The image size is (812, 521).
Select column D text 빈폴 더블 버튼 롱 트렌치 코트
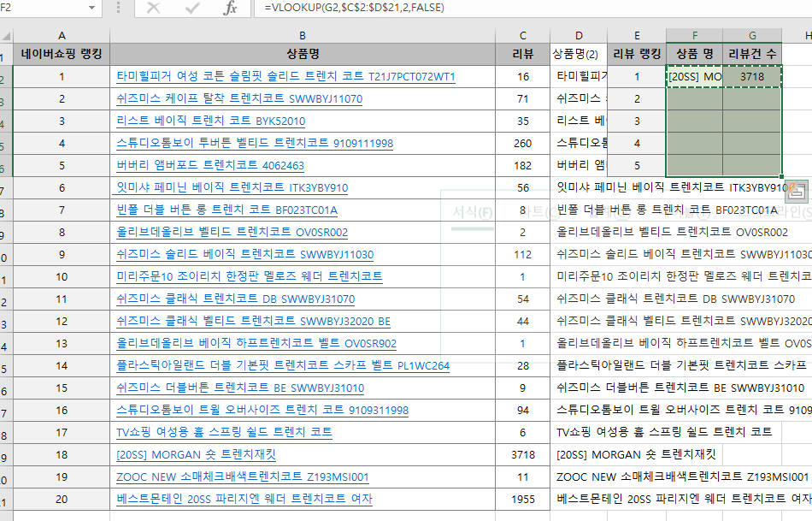click(667, 210)
